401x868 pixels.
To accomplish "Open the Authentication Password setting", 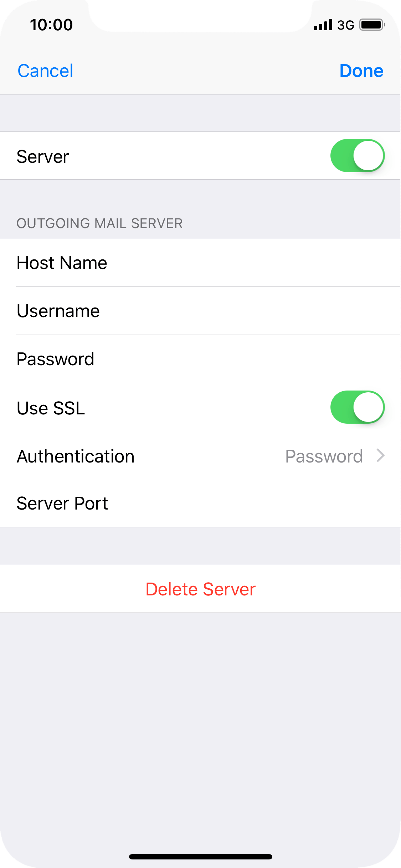I will (324, 456).
